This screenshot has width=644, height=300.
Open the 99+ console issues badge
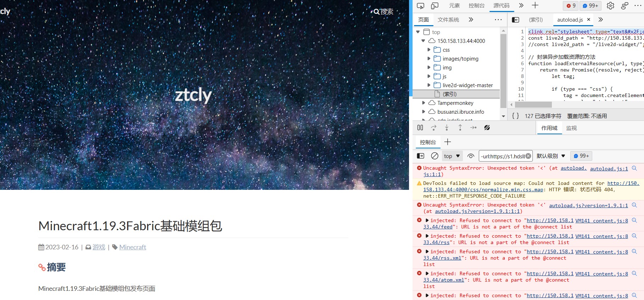click(581, 156)
